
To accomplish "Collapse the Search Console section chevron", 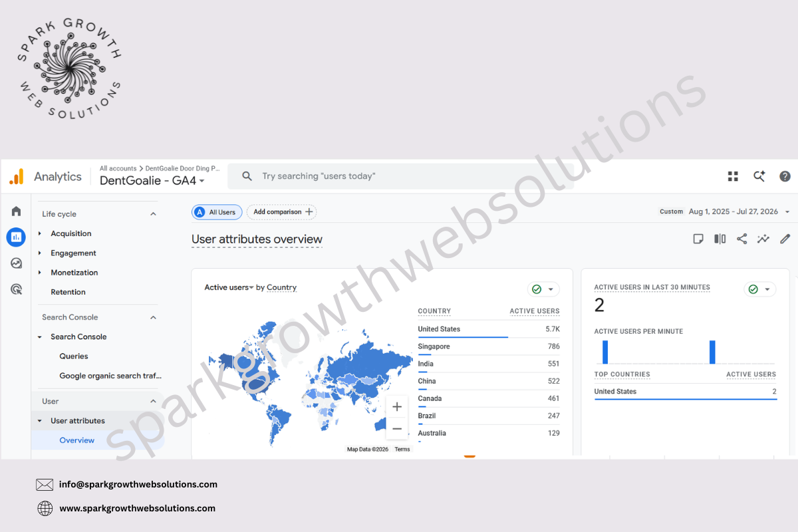I will tap(153, 317).
